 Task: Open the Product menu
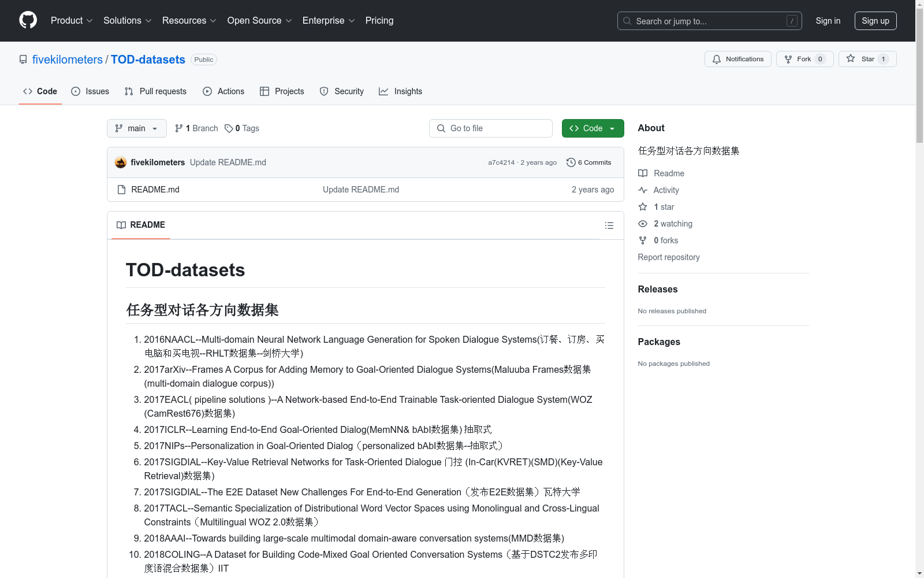click(72, 21)
